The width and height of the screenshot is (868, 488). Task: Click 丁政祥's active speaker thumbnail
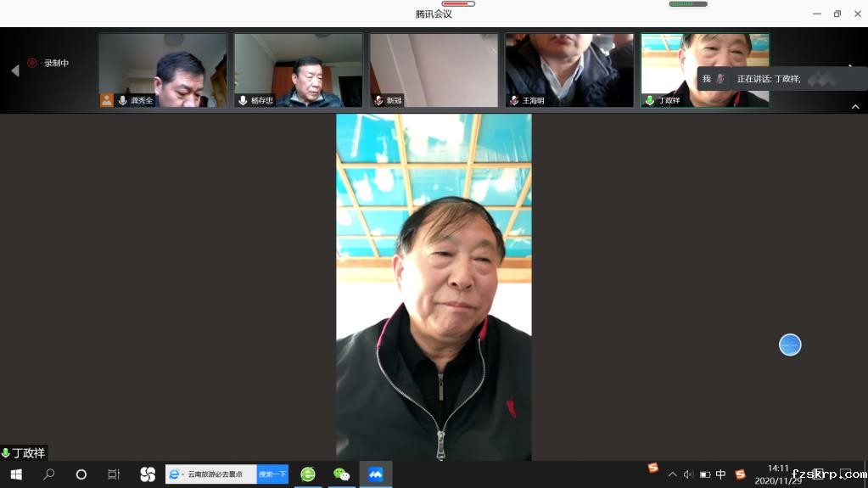[704, 70]
